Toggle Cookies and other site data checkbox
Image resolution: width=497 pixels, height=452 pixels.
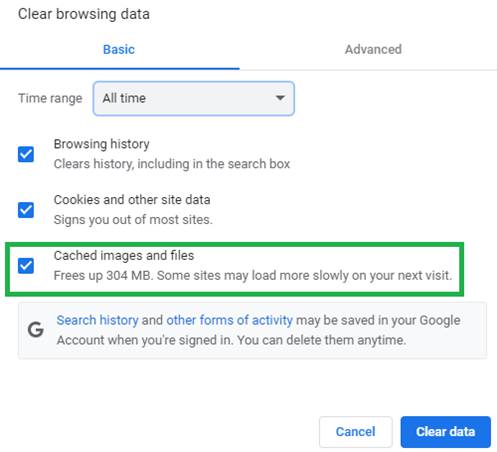pos(26,210)
